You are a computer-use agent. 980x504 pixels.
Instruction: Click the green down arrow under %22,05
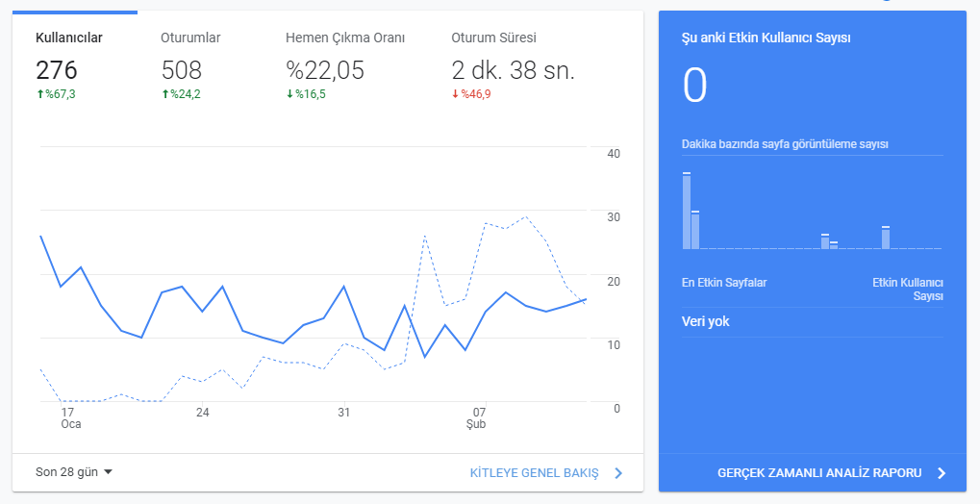pos(290,94)
